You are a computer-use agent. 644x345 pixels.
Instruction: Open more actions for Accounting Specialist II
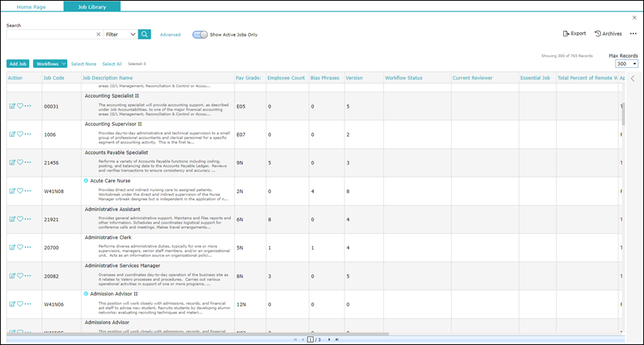tap(27, 106)
